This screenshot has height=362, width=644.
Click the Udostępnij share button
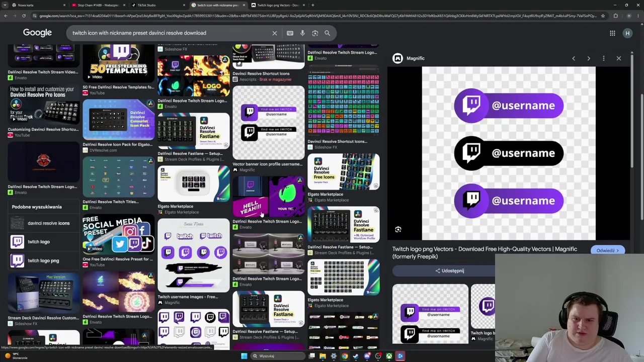[x=450, y=270]
